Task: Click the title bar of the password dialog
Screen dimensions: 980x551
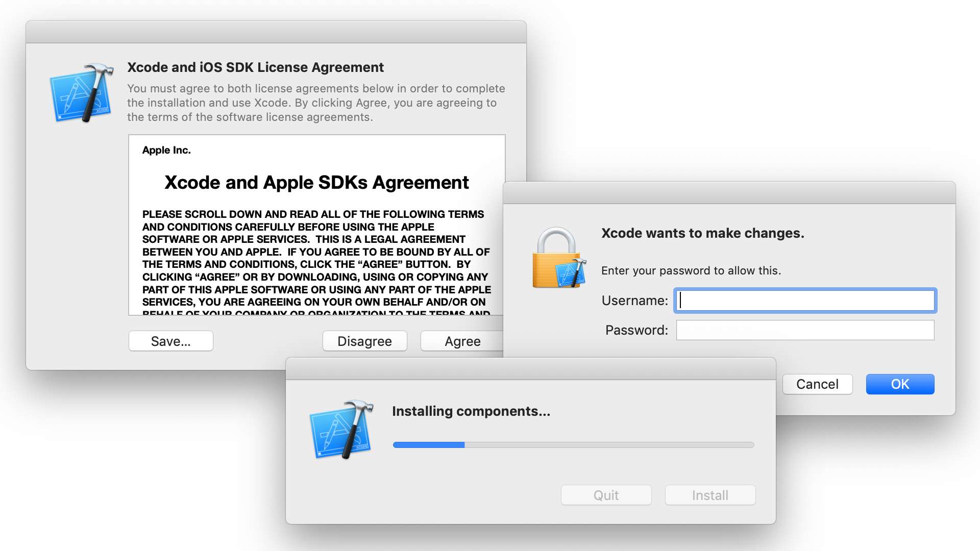Action: pos(729,193)
